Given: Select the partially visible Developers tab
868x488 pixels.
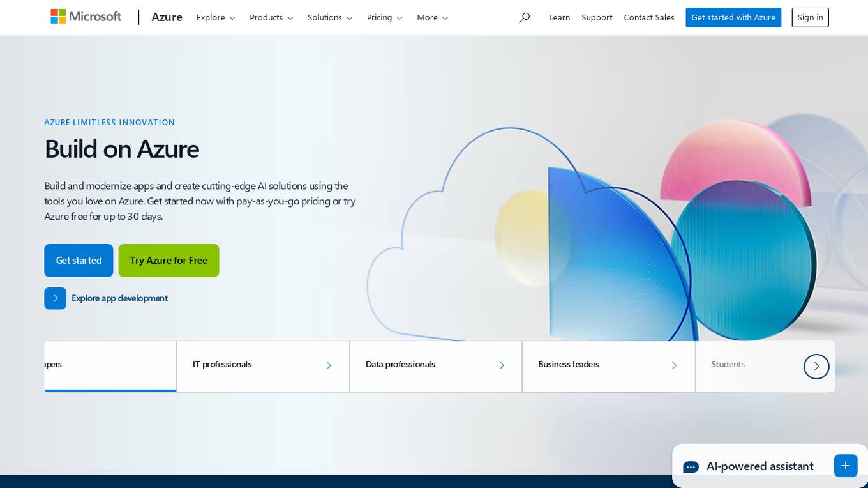Looking at the screenshot, I should [110, 366].
